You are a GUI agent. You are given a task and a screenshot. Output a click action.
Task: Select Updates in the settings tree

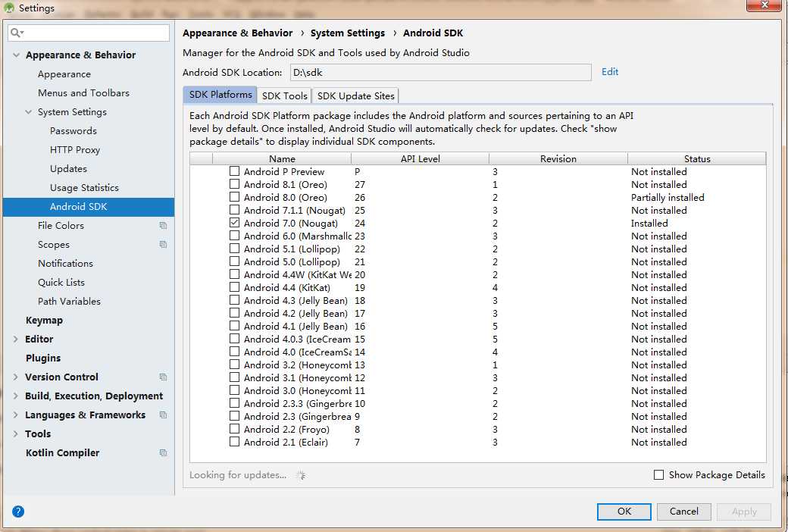(x=68, y=169)
